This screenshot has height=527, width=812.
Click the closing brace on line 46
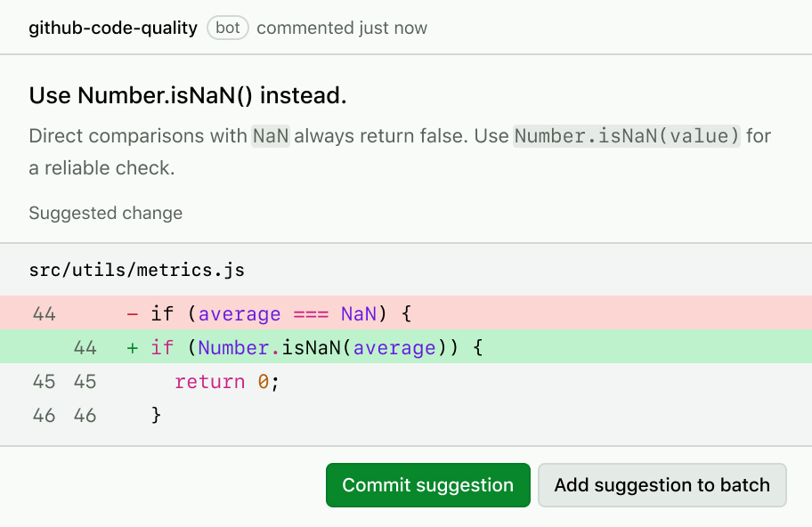coord(156,415)
